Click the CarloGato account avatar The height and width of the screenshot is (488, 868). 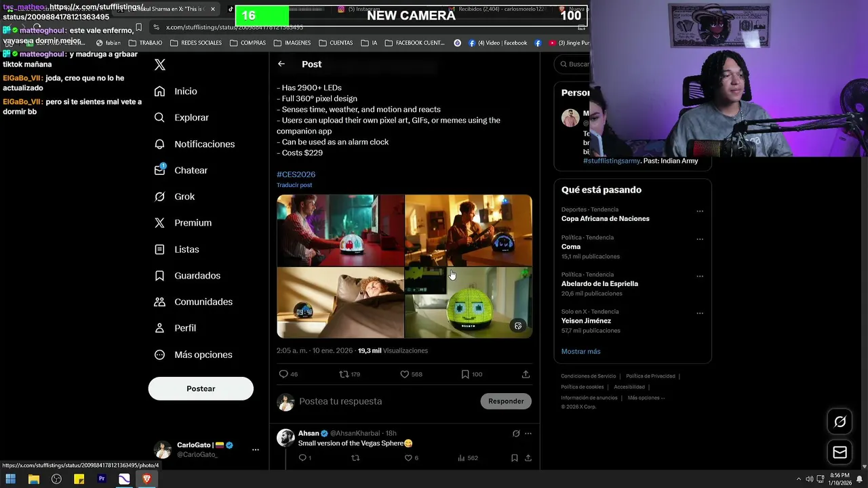[x=163, y=449]
